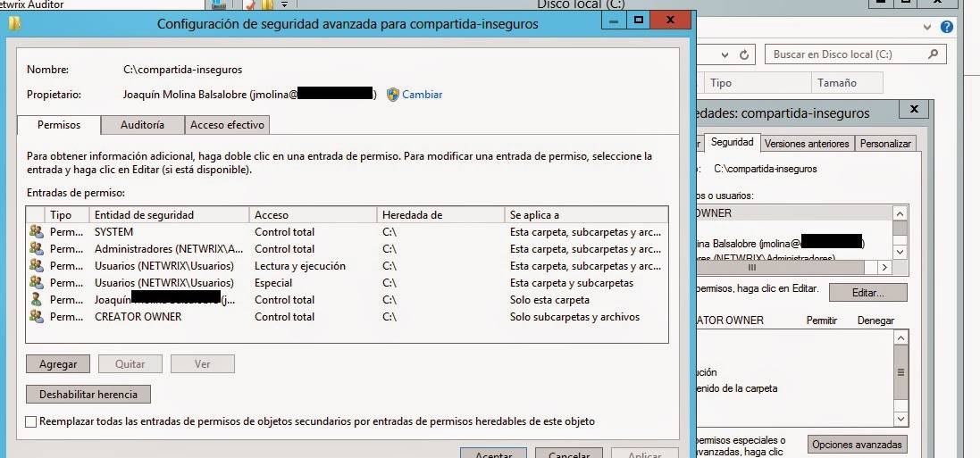Click single-user icon of Joaquín entry
This screenshot has height=458, width=980.
[x=37, y=300]
